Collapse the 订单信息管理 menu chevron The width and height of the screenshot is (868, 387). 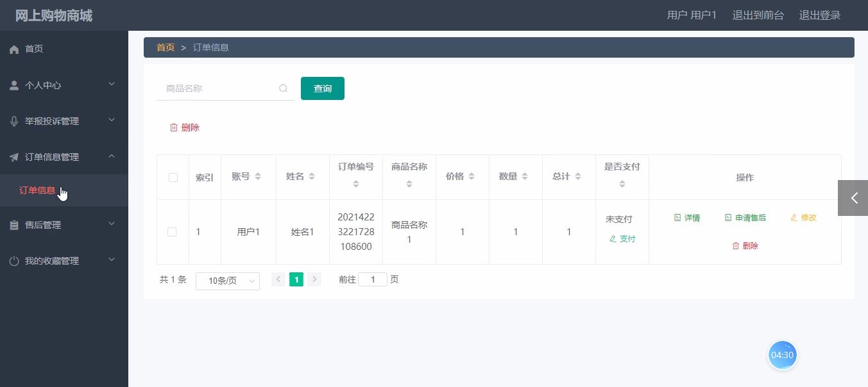(x=112, y=156)
